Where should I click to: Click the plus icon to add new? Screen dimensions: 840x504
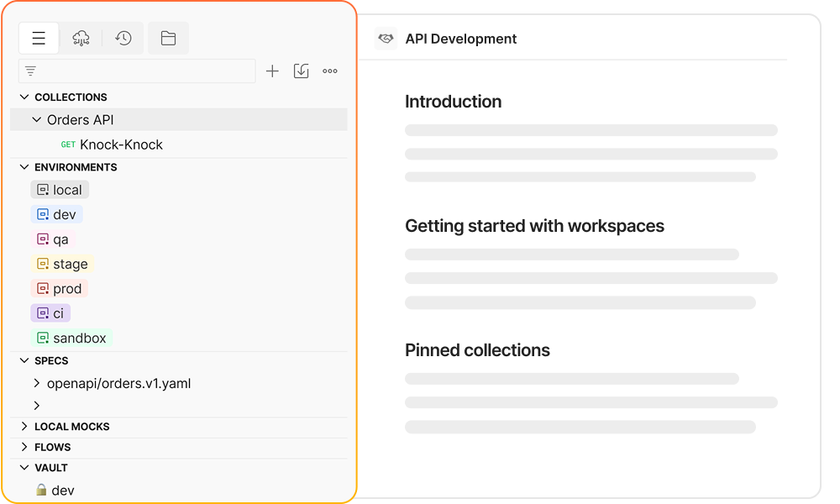click(272, 71)
